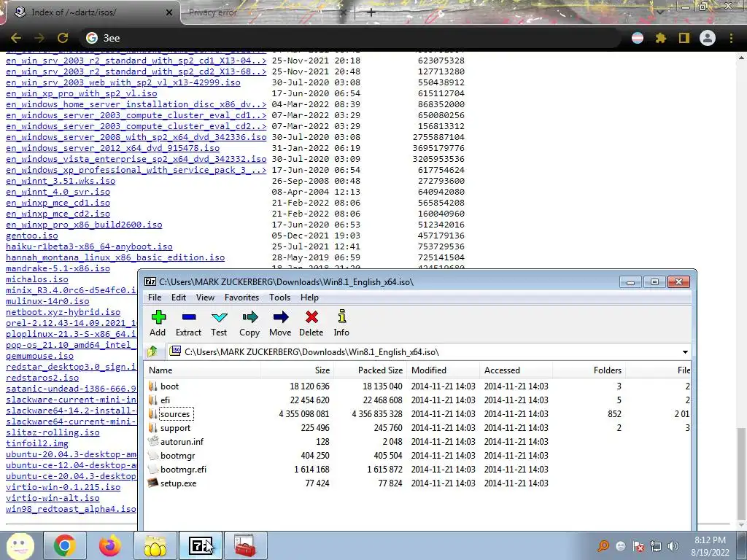Click the network tray icon
The height and width of the screenshot is (560, 747).
tap(656, 546)
